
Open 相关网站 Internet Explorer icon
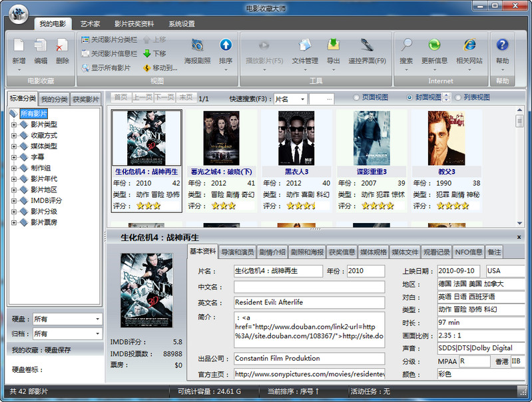(x=469, y=45)
